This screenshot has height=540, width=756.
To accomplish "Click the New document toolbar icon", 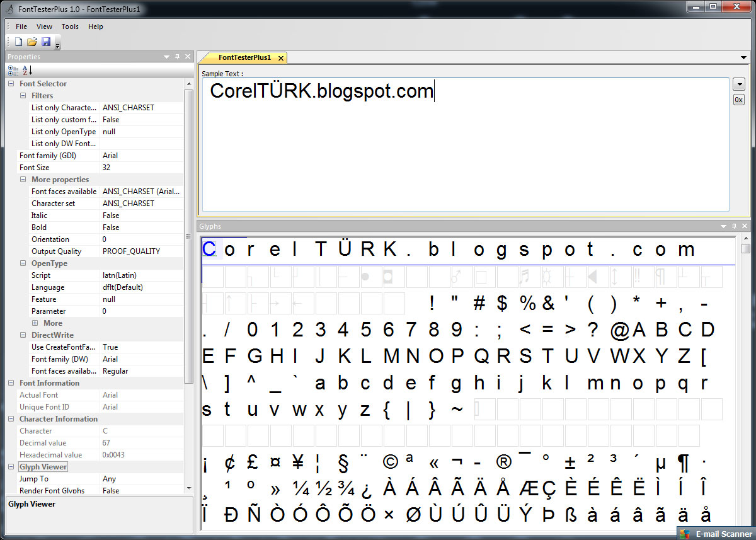I will (18, 42).
